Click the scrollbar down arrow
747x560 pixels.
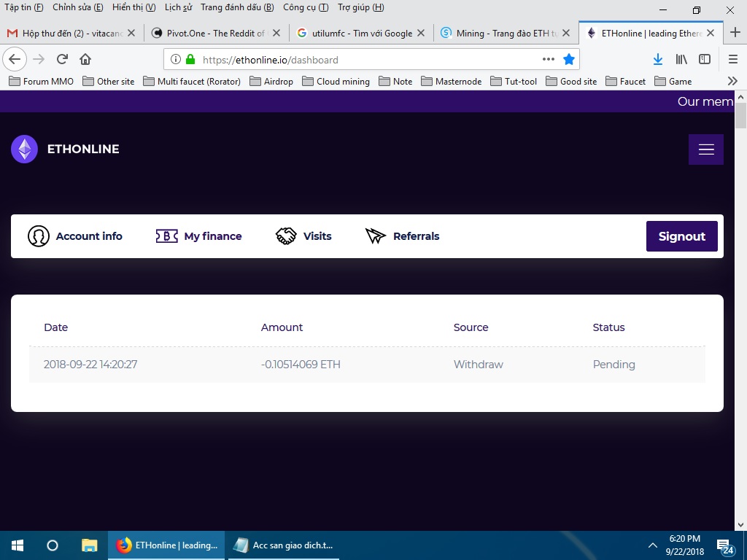pos(740,525)
